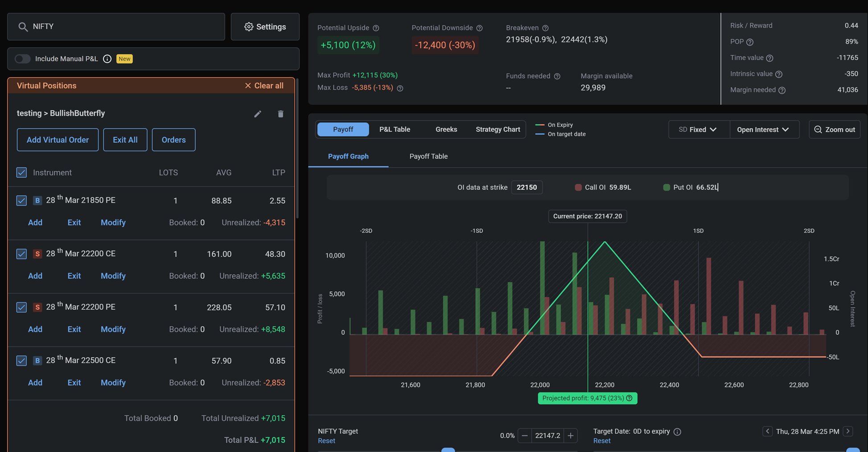Screen dimensions: 868x452
Task: Expand the Open Interest dropdown
Action: coord(763,129)
